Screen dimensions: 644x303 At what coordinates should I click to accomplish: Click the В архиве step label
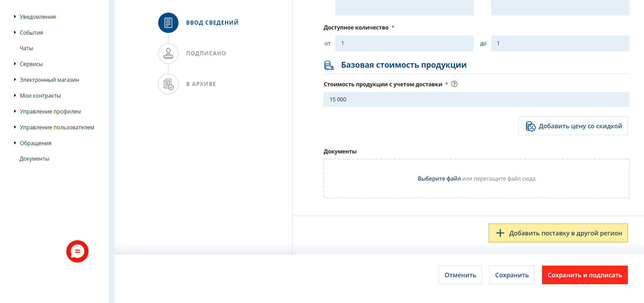point(201,84)
